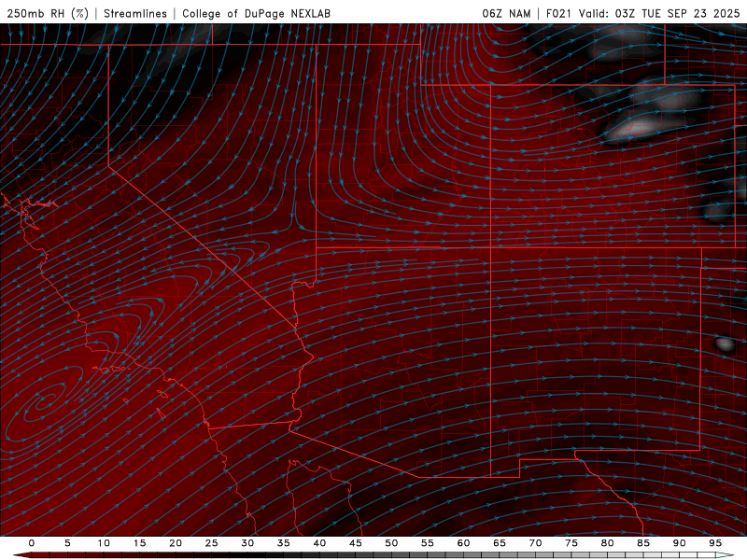Click the colorbar label "90"

click(x=679, y=543)
